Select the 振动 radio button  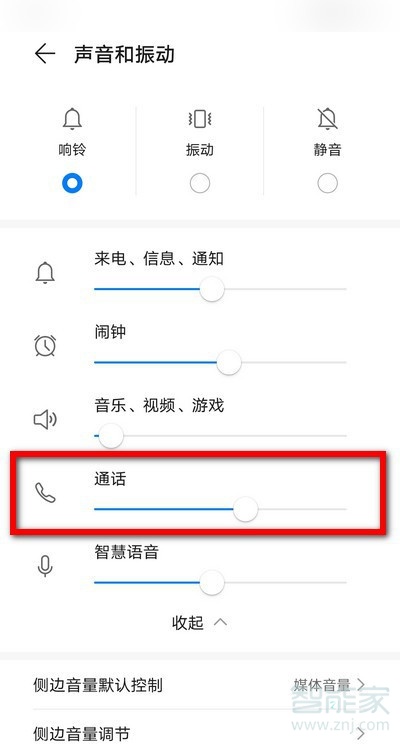click(200, 183)
